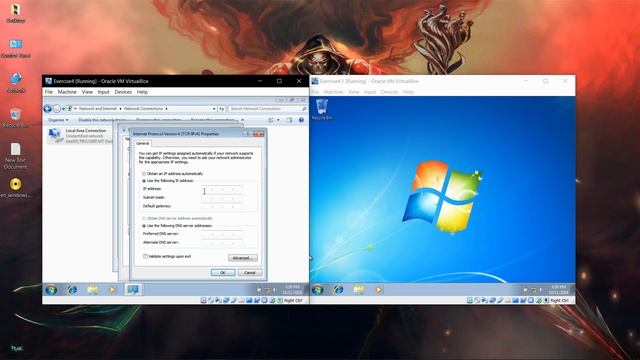Select Network Connections taskbar button in Exercise4 VM
Viewport: 640px width, 360px height.
tap(133, 290)
